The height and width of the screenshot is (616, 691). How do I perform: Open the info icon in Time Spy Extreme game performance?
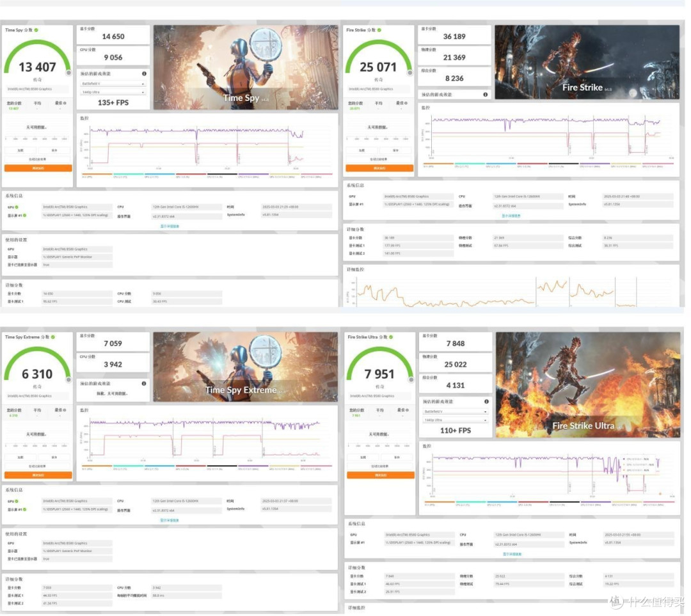click(x=144, y=384)
